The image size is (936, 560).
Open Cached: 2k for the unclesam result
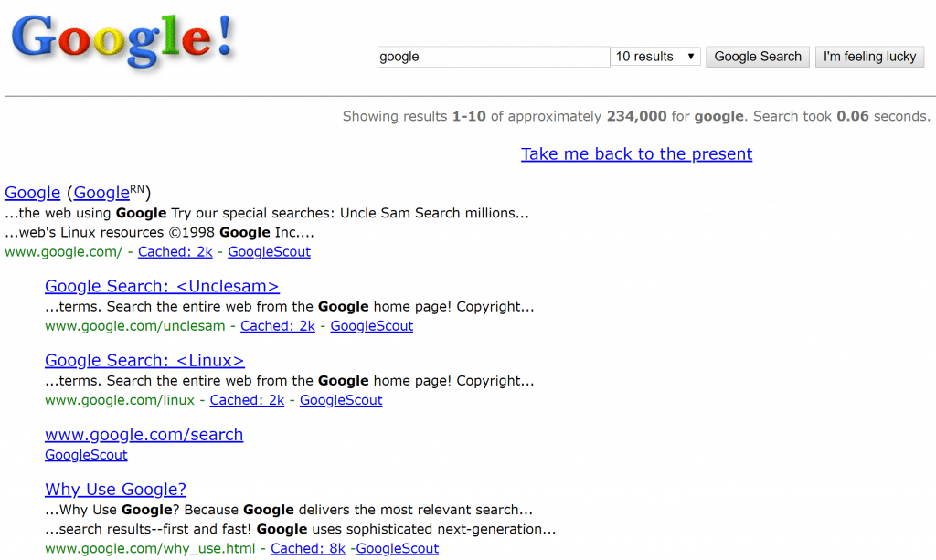coord(278,326)
